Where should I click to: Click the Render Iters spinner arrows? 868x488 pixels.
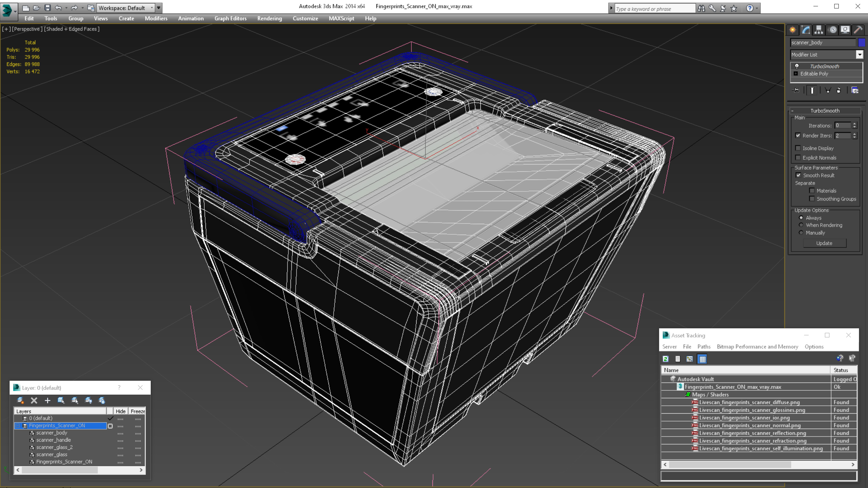[x=854, y=135]
